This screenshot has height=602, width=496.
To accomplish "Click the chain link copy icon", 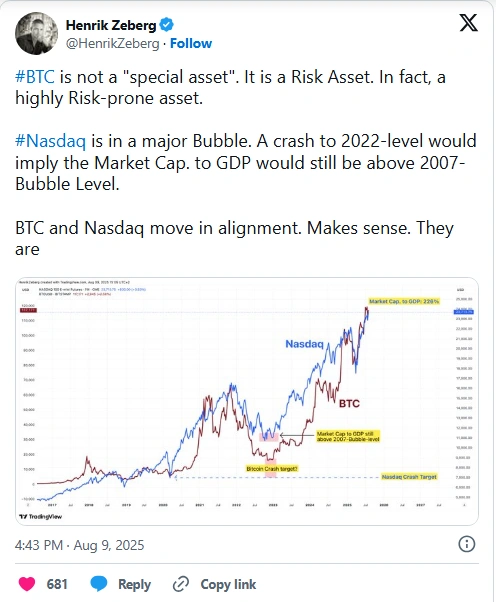I will point(181,584).
